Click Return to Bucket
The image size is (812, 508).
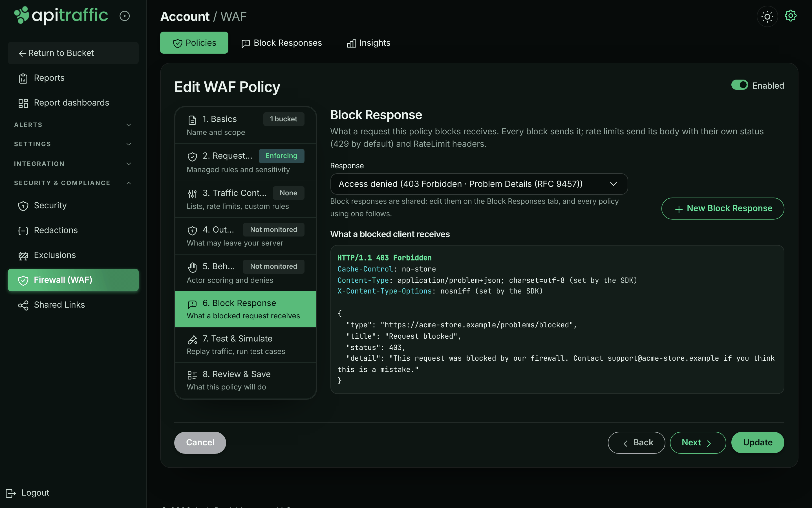pyautogui.click(x=73, y=53)
